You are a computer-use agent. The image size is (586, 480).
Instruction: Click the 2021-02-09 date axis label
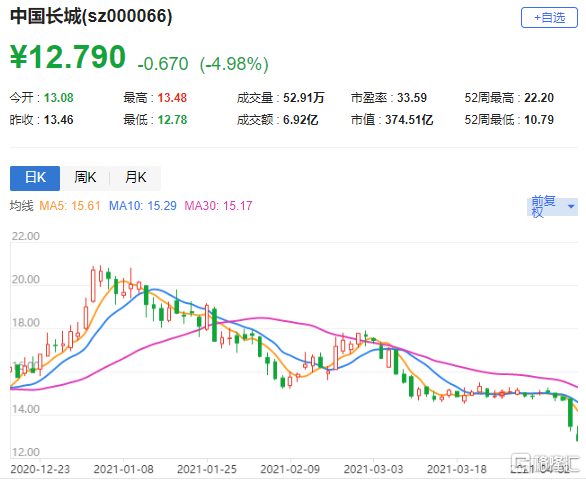[x=290, y=469]
